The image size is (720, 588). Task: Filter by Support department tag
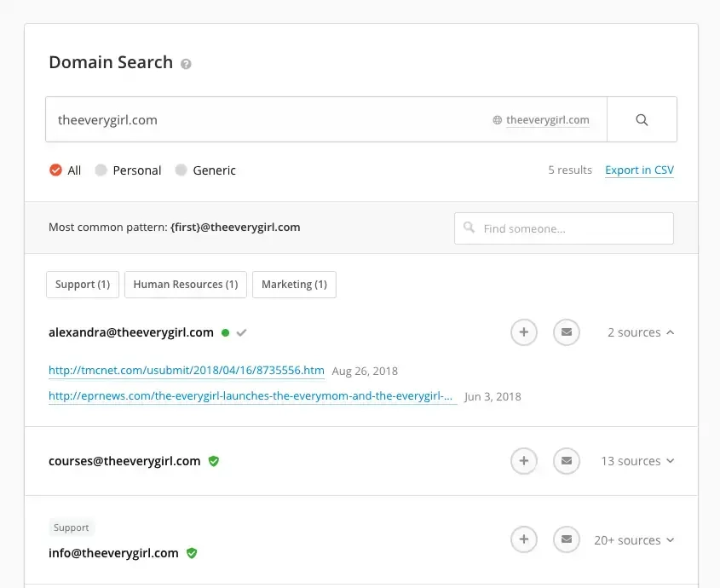(83, 285)
